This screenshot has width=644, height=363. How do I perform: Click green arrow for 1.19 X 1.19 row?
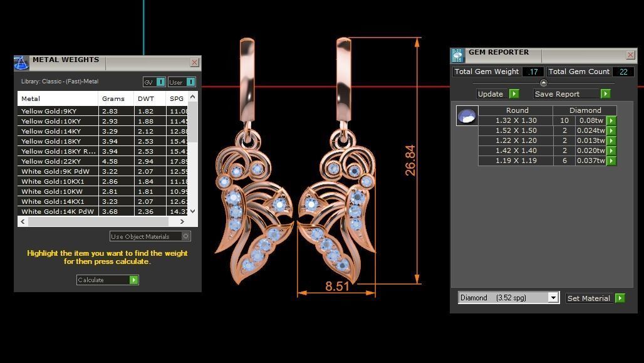[611, 160]
